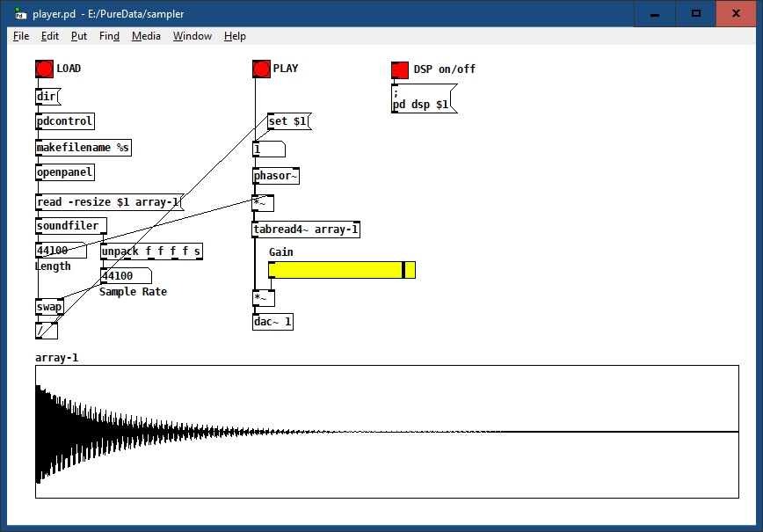This screenshot has width=763, height=532.
Task: Select the pdcontrol object
Action: click(x=65, y=121)
